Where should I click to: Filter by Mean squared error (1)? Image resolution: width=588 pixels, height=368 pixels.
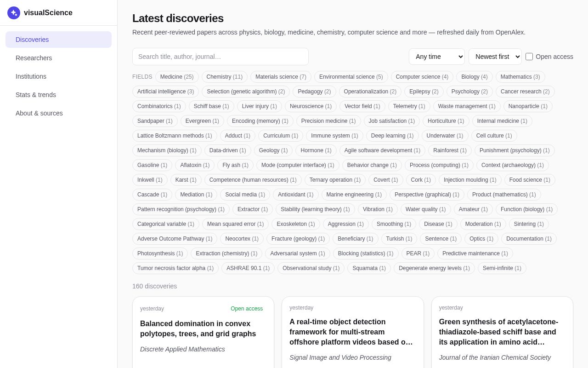coord(235,224)
